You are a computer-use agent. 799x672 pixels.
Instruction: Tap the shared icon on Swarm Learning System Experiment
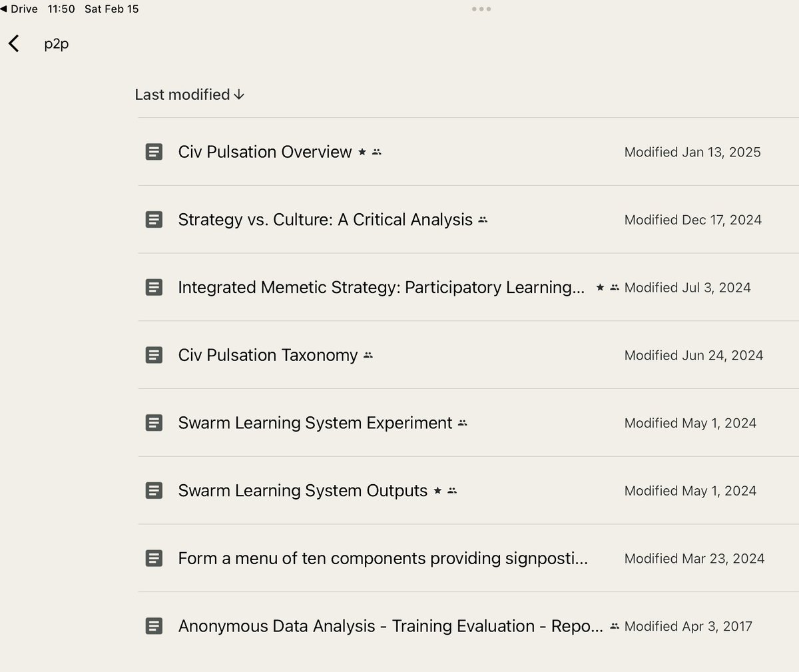pyautogui.click(x=463, y=423)
